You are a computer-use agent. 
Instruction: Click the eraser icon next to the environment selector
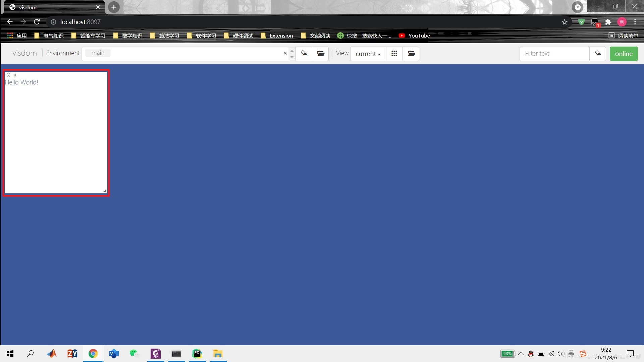coord(304,54)
